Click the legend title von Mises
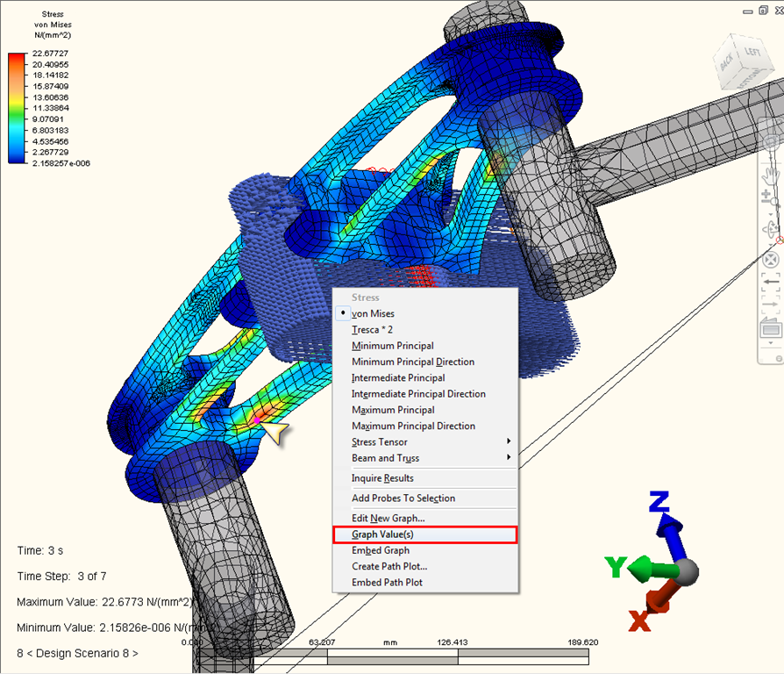This screenshot has width=784, height=674. [53, 25]
